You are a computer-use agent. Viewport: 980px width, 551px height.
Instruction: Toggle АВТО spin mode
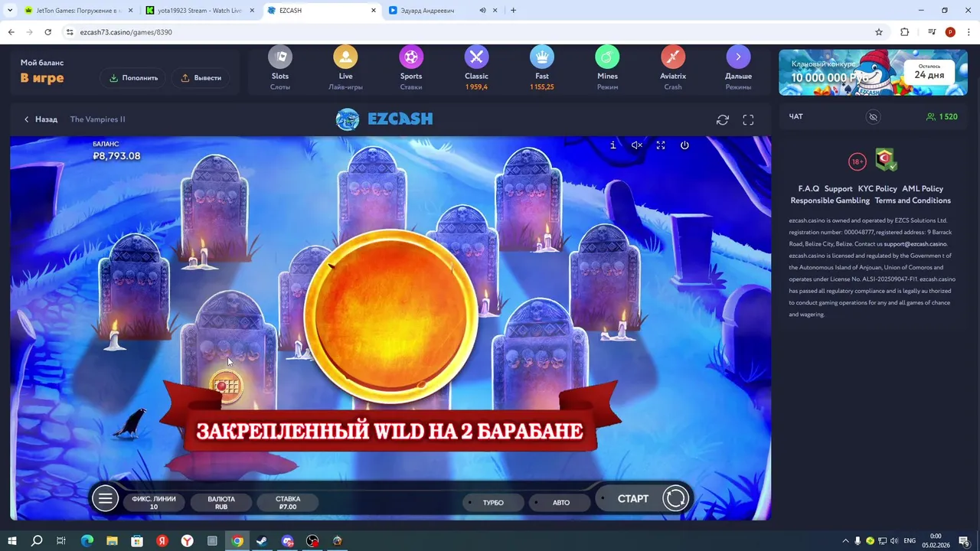pyautogui.click(x=561, y=503)
